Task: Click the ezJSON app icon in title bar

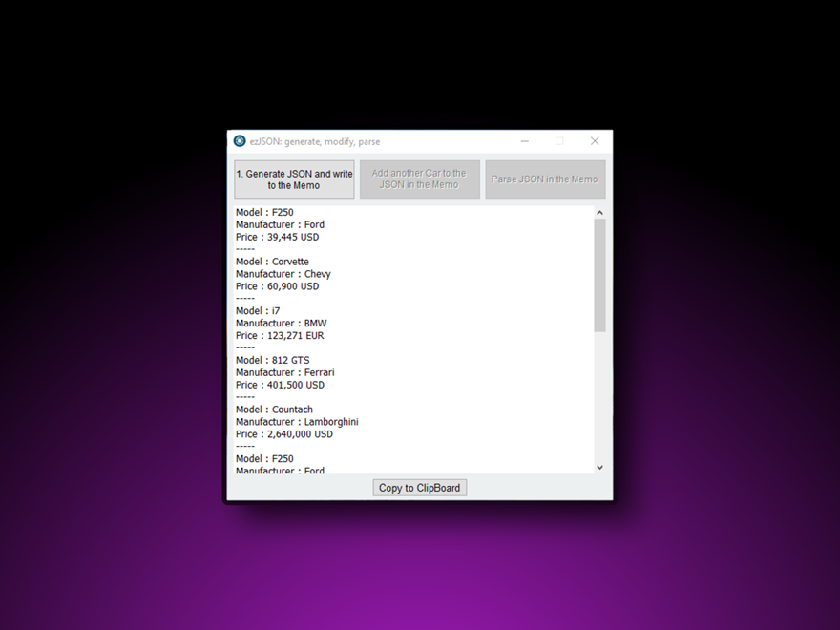Action: (x=240, y=141)
